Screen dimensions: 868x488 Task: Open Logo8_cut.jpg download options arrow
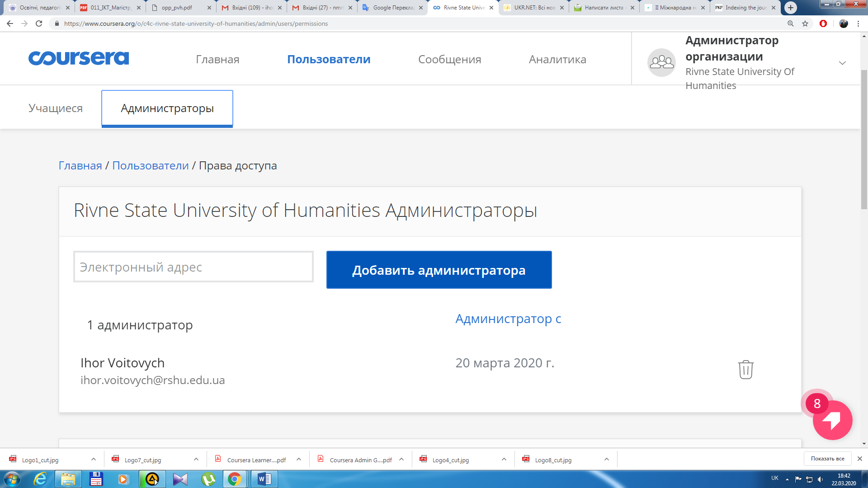[x=607, y=460]
